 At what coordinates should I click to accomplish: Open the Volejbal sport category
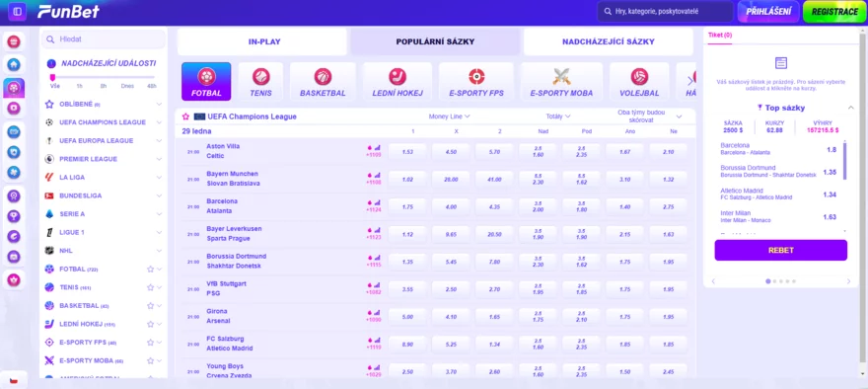click(x=639, y=82)
